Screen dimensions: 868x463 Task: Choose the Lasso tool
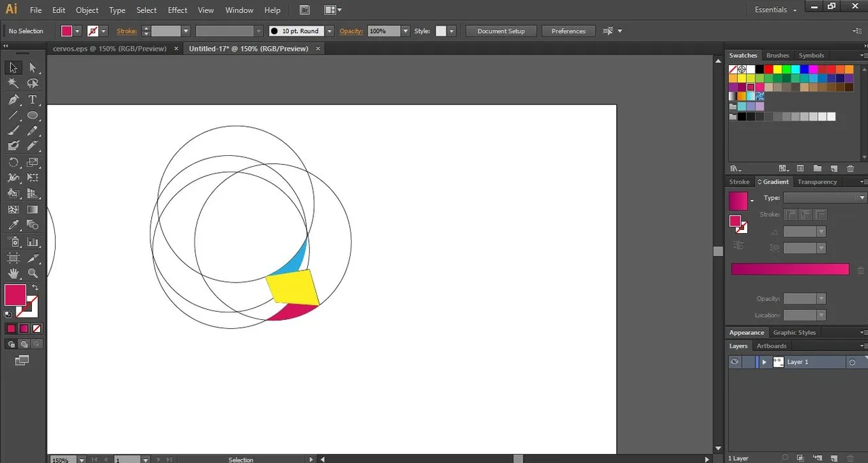(33, 83)
